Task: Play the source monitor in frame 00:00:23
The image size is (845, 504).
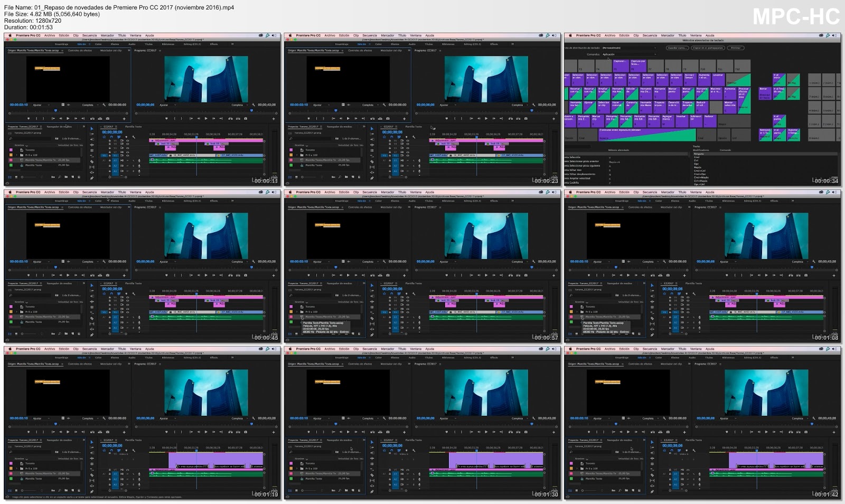Action: coord(348,118)
